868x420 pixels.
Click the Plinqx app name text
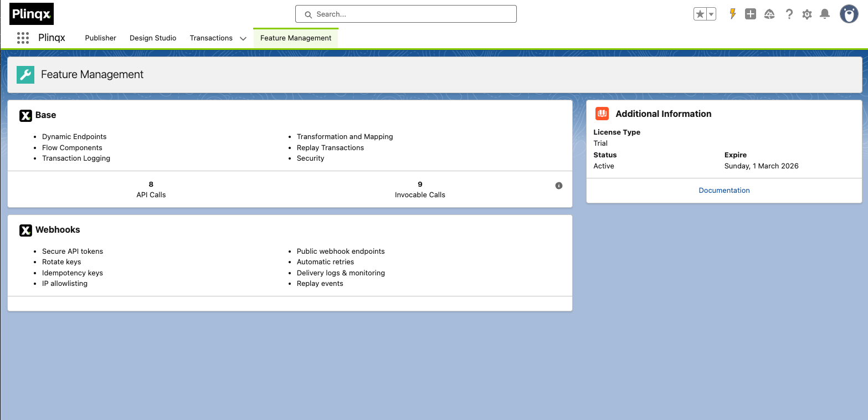click(52, 38)
